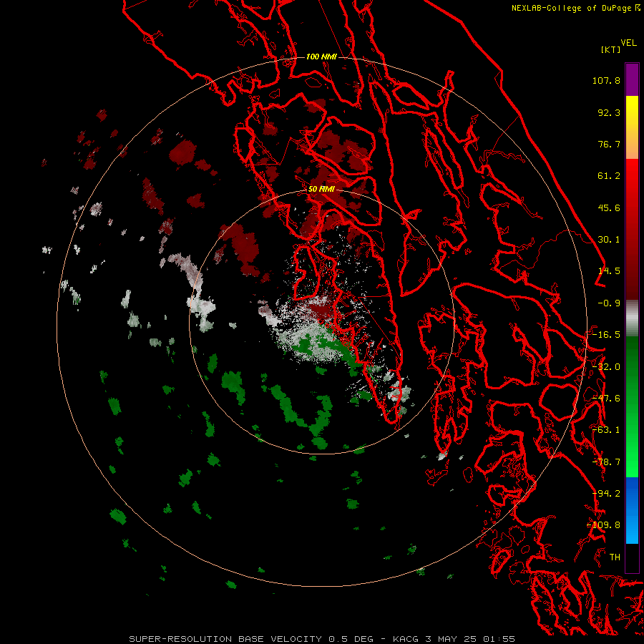Click the Super-Resolution Base Velocity caption
The image size is (644, 644).
pyautogui.click(x=321, y=639)
